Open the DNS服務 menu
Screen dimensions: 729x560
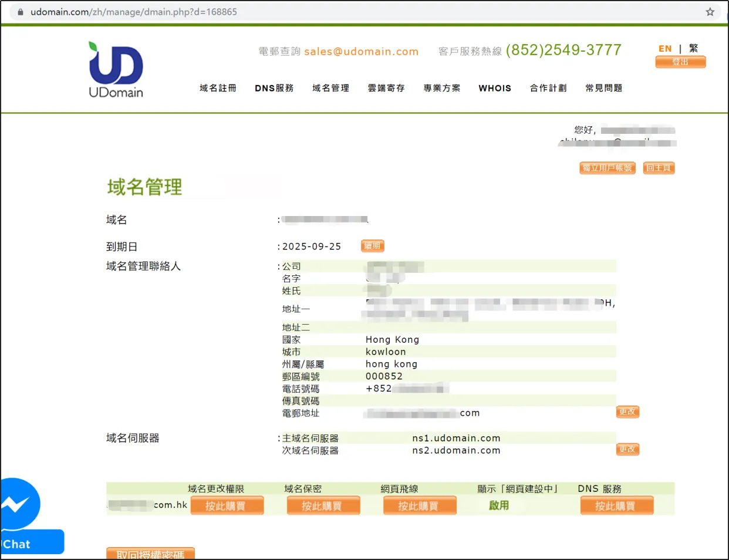[274, 88]
